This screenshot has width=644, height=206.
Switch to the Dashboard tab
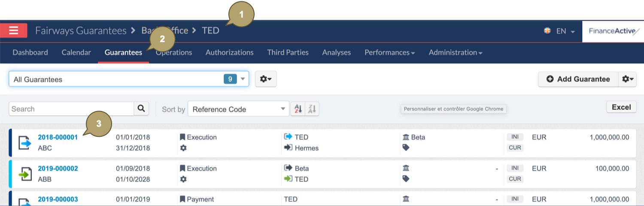[x=30, y=52]
